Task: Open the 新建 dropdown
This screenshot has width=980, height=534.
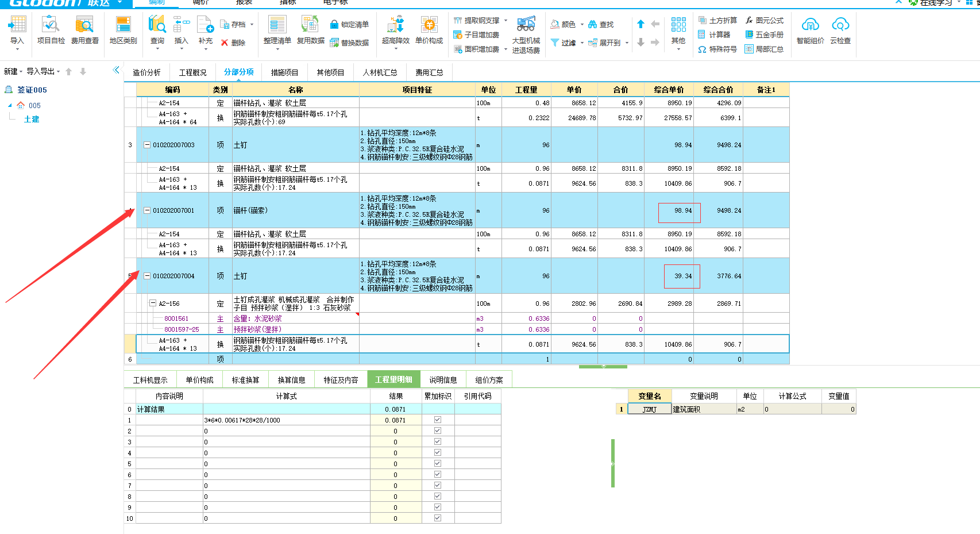Action: tap(13, 71)
